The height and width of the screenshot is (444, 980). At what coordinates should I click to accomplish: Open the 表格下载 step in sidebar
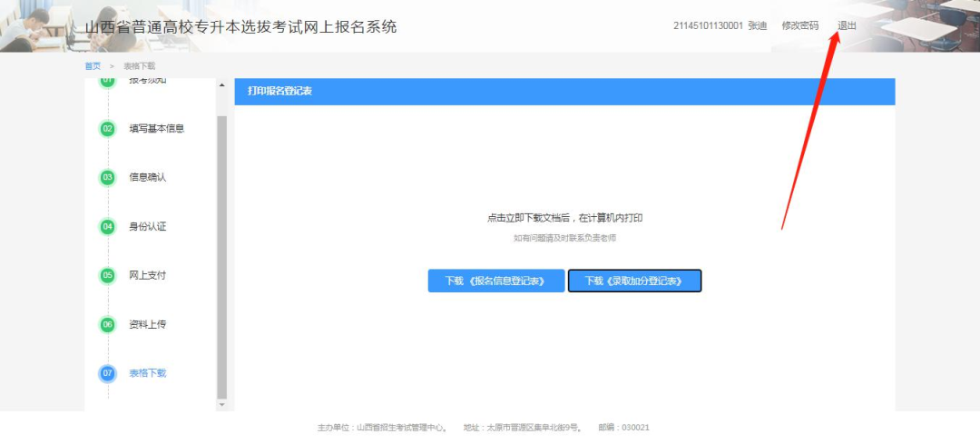[148, 373]
